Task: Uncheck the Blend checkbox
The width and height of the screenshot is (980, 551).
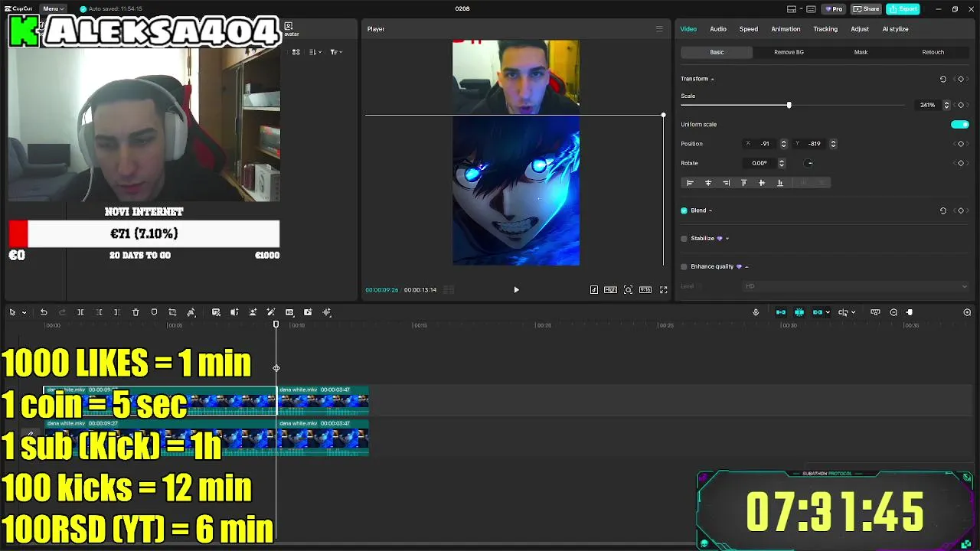Action: pos(684,210)
